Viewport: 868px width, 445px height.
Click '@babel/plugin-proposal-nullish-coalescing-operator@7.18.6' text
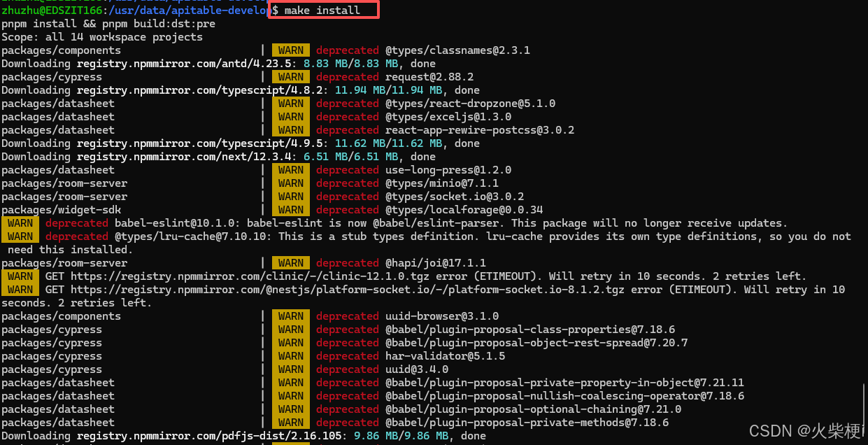pos(564,396)
